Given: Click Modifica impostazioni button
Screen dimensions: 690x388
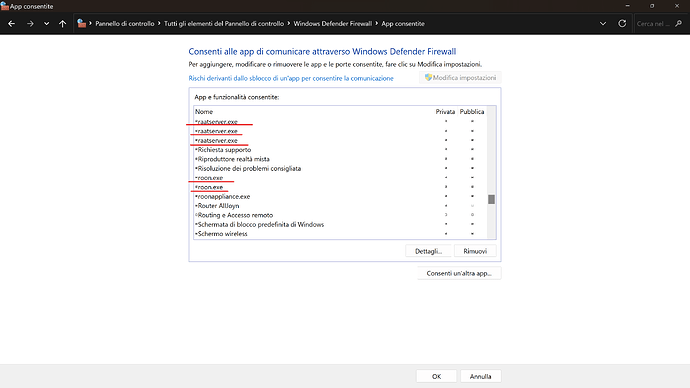Looking at the screenshot, I should pos(460,77).
